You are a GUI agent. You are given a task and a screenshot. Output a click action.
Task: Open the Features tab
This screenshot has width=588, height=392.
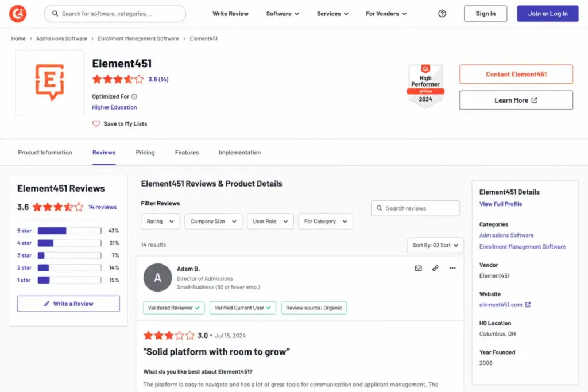187,153
